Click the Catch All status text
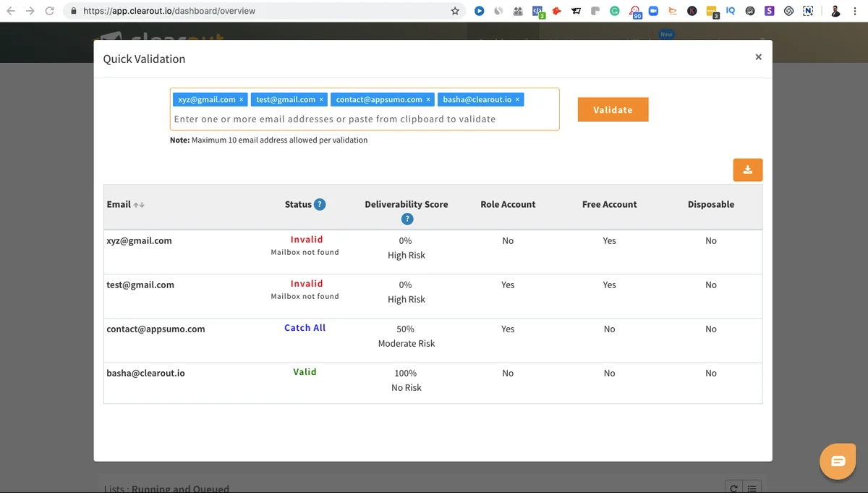The image size is (868, 493). point(305,328)
